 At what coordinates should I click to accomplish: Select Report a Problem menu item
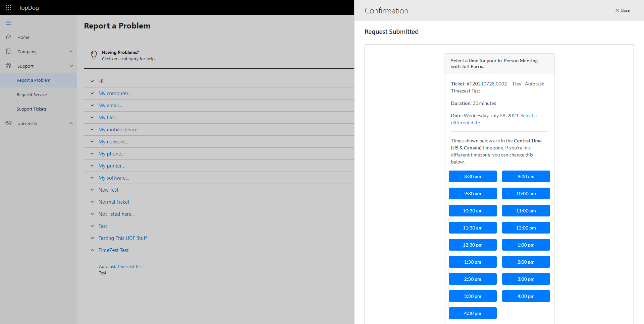[39, 80]
